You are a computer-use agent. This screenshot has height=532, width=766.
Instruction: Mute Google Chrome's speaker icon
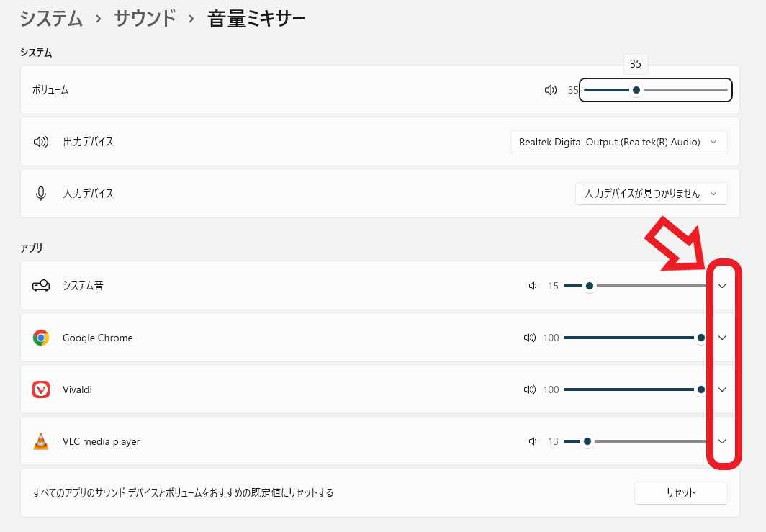click(531, 338)
